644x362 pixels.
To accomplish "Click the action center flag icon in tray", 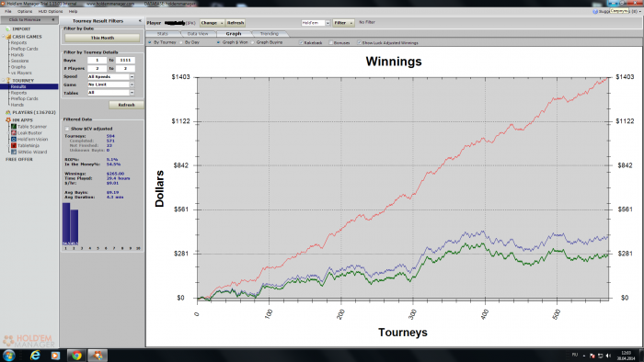I will click(592, 356).
